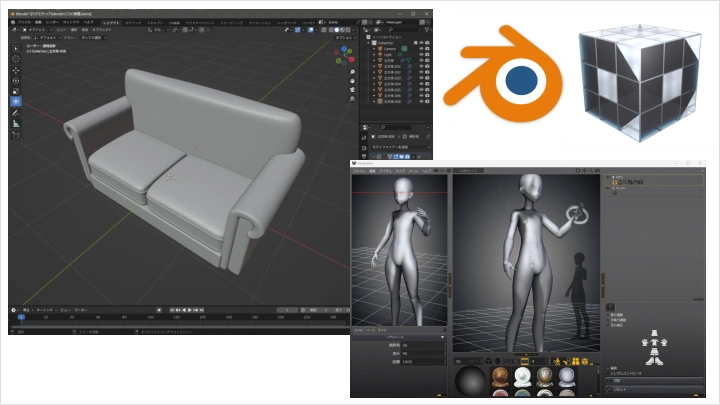720x405 pixels.
Task: Click the current frame number field in timeline
Action: (287, 310)
